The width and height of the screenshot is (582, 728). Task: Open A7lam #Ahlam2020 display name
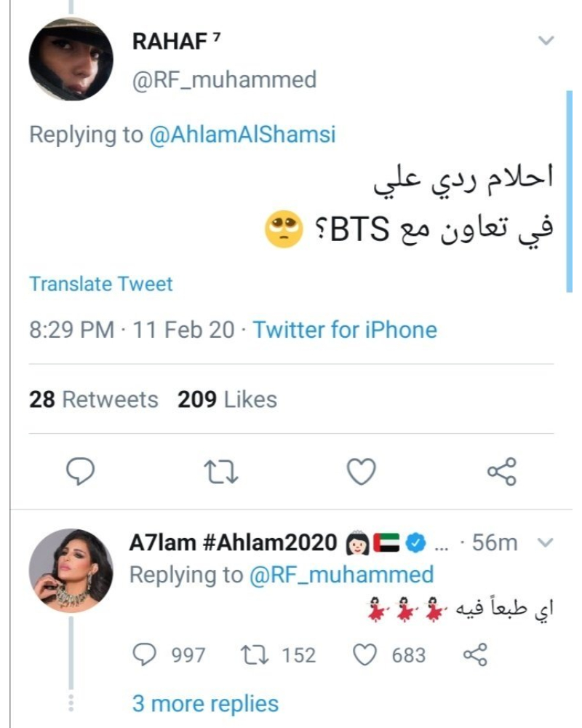tap(233, 542)
